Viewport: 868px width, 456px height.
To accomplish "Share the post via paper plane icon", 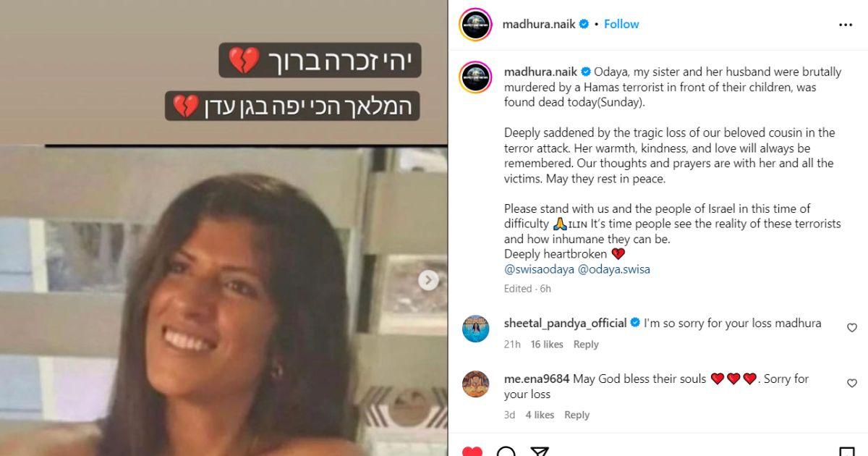I will point(540,452).
